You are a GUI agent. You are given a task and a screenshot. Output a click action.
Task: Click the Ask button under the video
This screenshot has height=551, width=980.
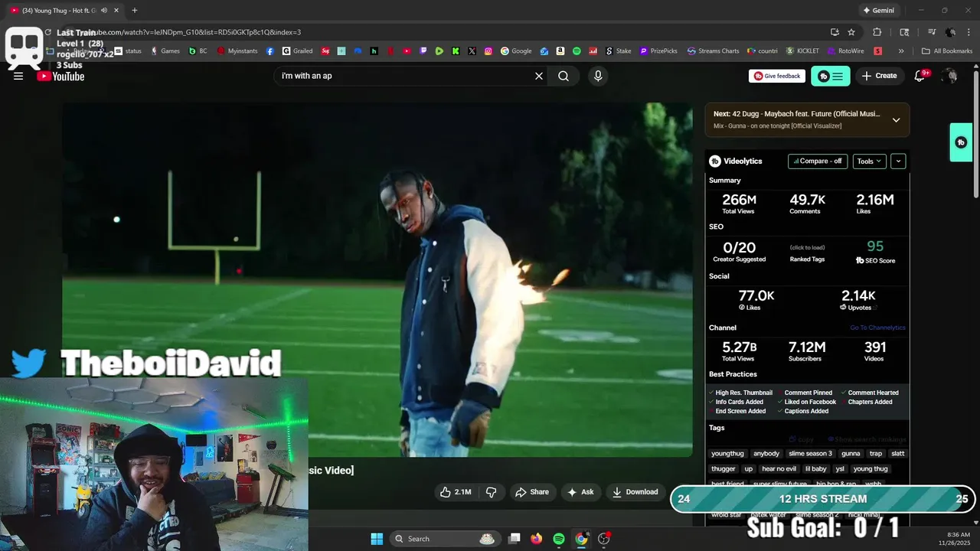point(580,492)
